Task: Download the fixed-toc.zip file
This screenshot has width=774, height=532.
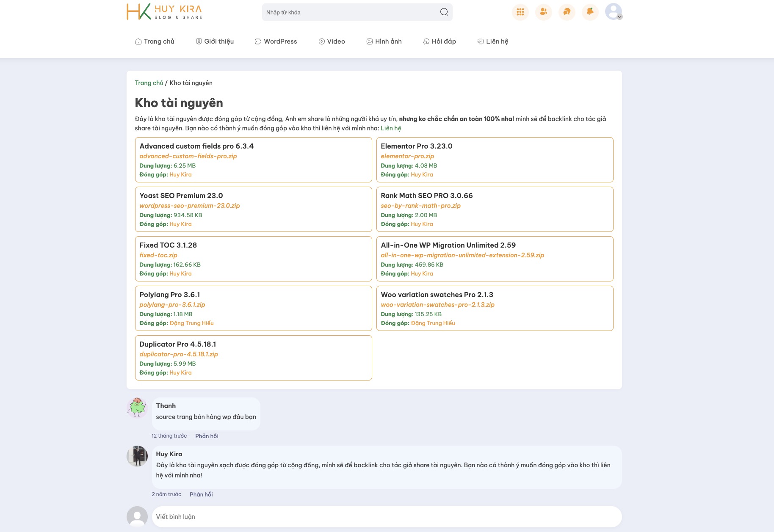Action: pyautogui.click(x=158, y=255)
